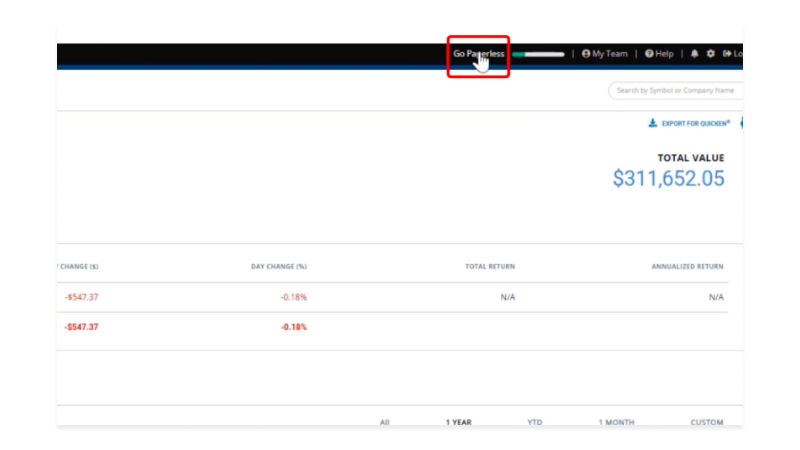Screen dimensions: 800x450
Task: Click the bold -0.18% total cell
Action: tap(293, 327)
